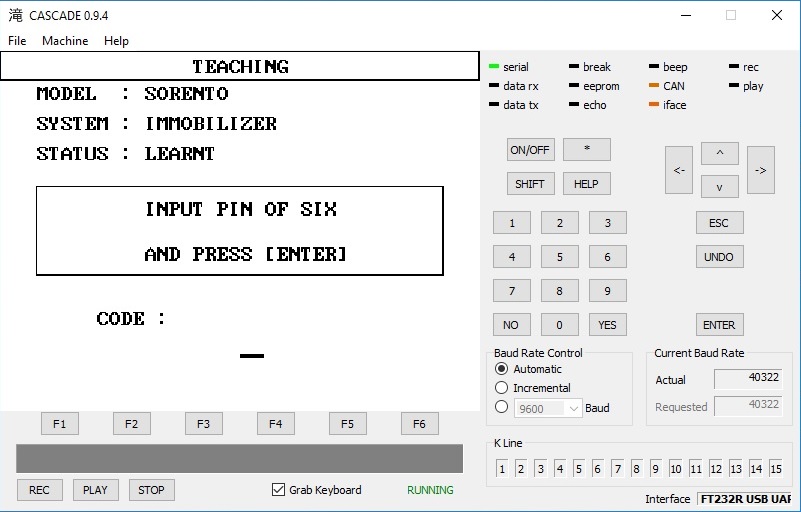Start playback with the PLAY button

[95, 490]
